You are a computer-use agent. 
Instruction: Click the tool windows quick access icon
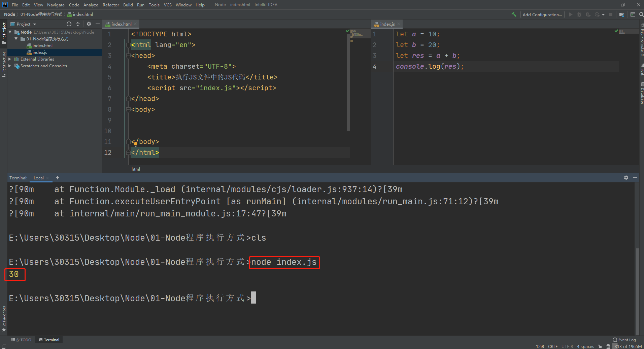tap(4, 346)
